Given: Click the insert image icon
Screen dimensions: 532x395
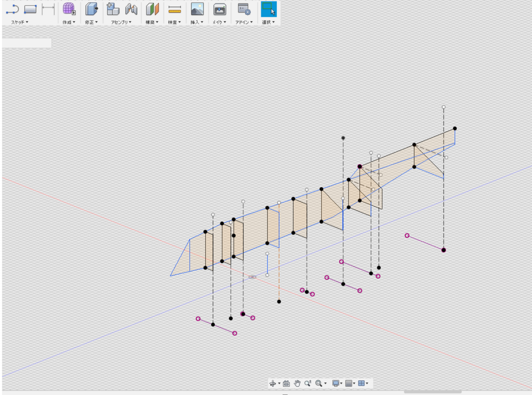Looking at the screenshot, I should 197,9.
